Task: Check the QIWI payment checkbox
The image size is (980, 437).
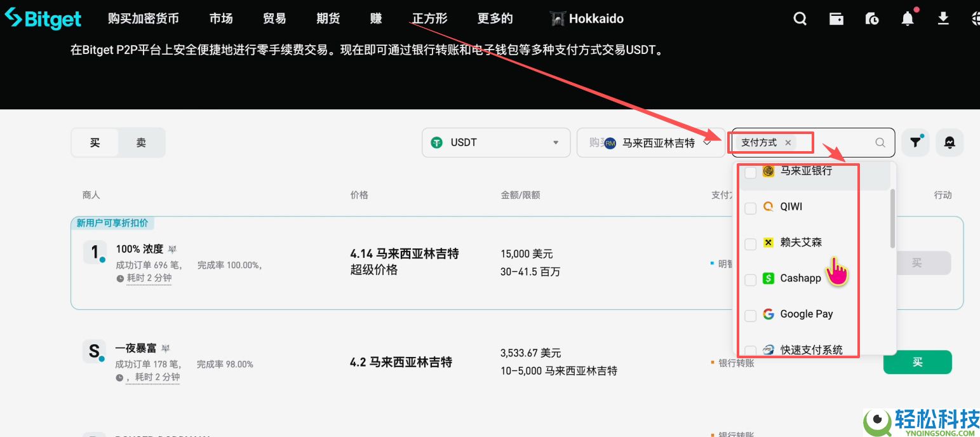Action: tap(750, 208)
